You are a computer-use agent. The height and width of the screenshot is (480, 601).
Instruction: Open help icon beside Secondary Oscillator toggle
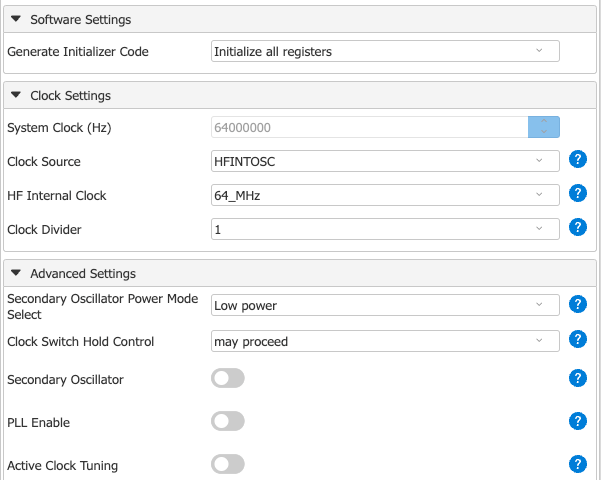pyautogui.click(x=577, y=378)
